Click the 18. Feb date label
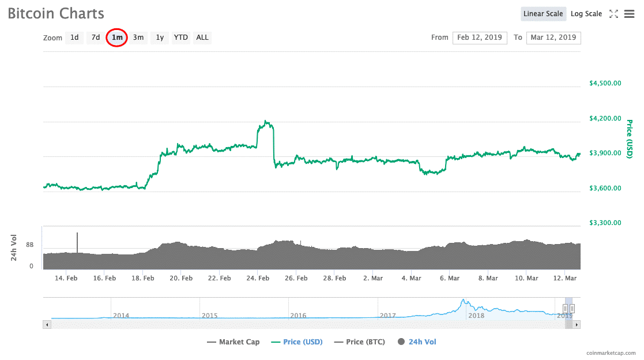 tap(143, 278)
